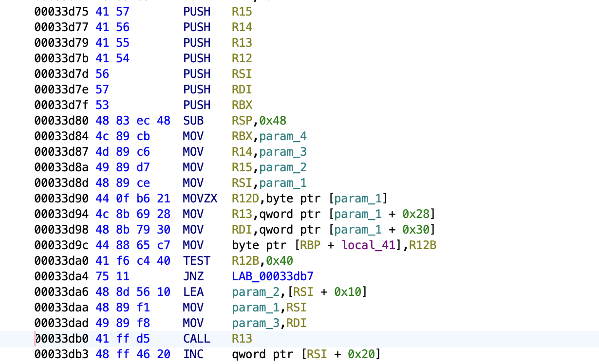Click the param_4 operand in MOV RBX
The width and height of the screenshot is (599, 364).
(x=283, y=136)
